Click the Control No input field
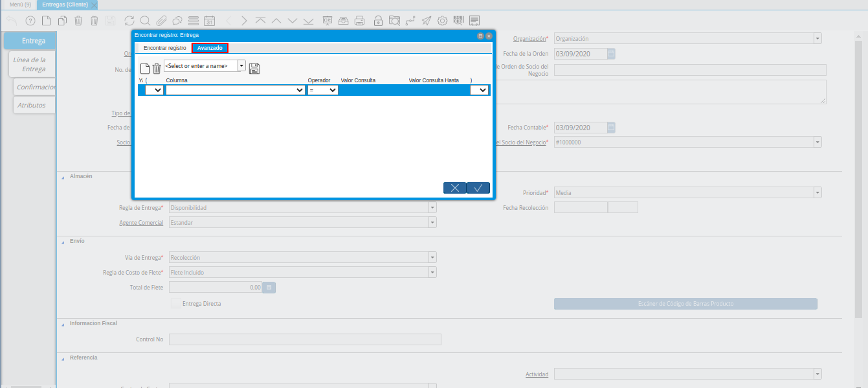 (x=305, y=339)
